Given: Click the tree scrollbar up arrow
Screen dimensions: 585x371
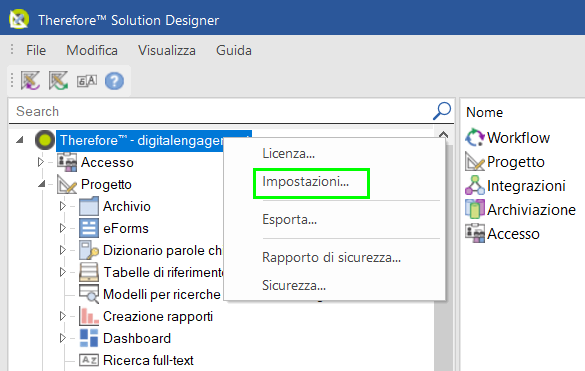Looking at the screenshot, I should pos(443,134).
